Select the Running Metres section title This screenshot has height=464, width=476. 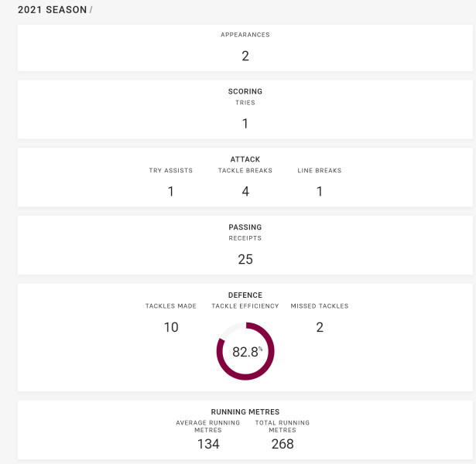tap(245, 412)
